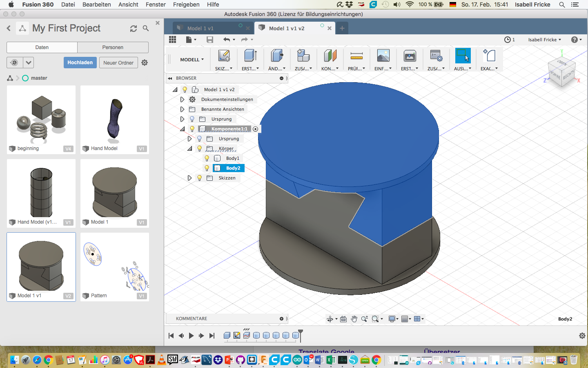The width and height of the screenshot is (588, 368).
Task: Open the Ansicht menu
Action: [128, 4]
